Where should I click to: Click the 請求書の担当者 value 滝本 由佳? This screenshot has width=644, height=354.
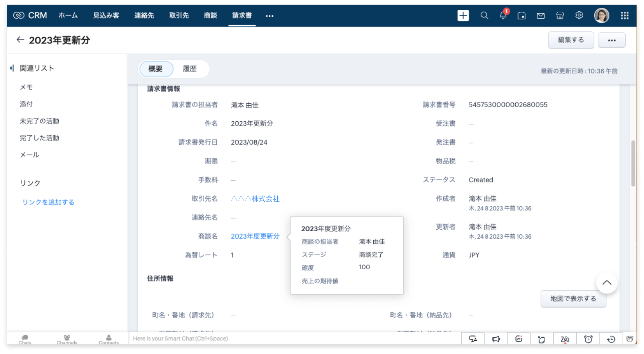pos(245,105)
